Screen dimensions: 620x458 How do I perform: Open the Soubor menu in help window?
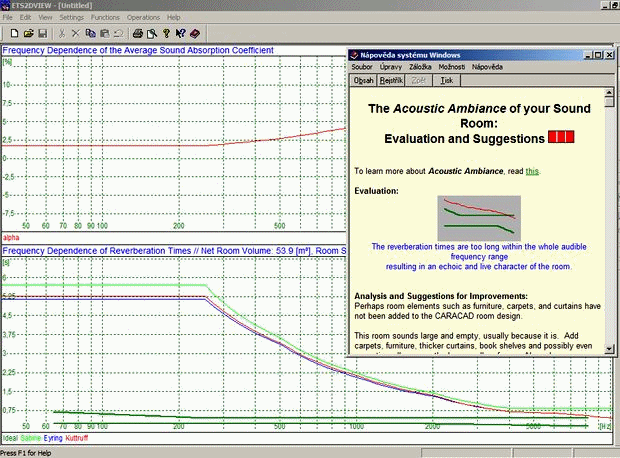pyautogui.click(x=362, y=67)
